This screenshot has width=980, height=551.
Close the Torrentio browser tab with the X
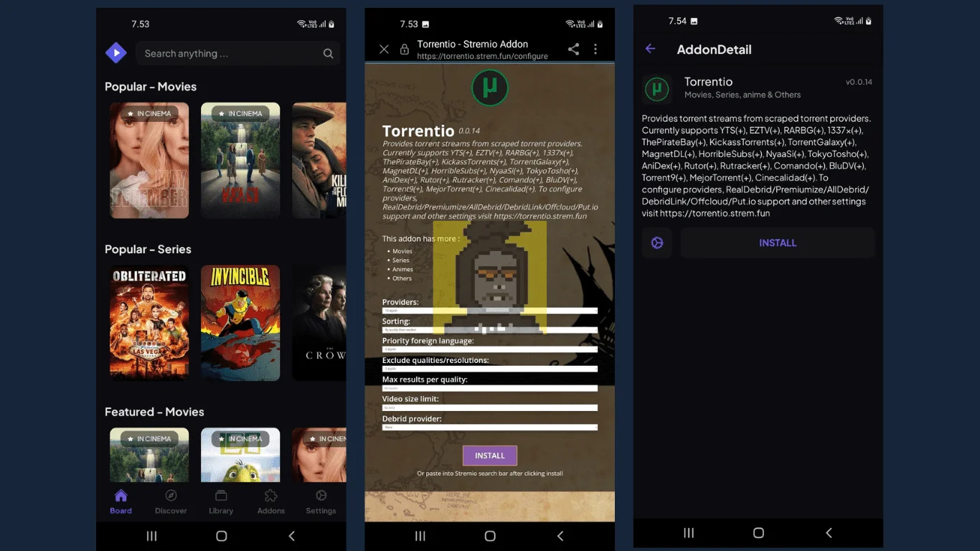(x=384, y=50)
